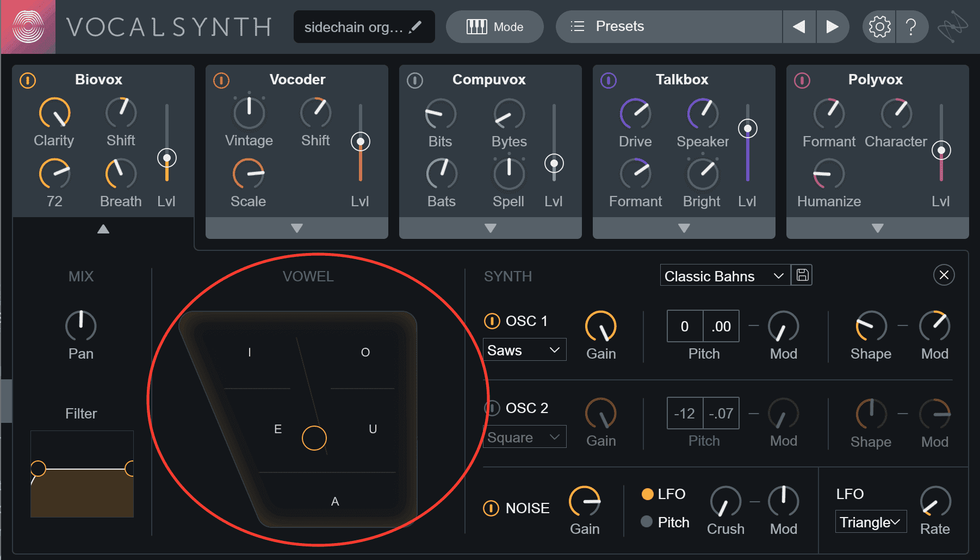Edit the sidechain preset name pencil icon
Image resolution: width=980 pixels, height=560 pixels.
[x=415, y=27]
